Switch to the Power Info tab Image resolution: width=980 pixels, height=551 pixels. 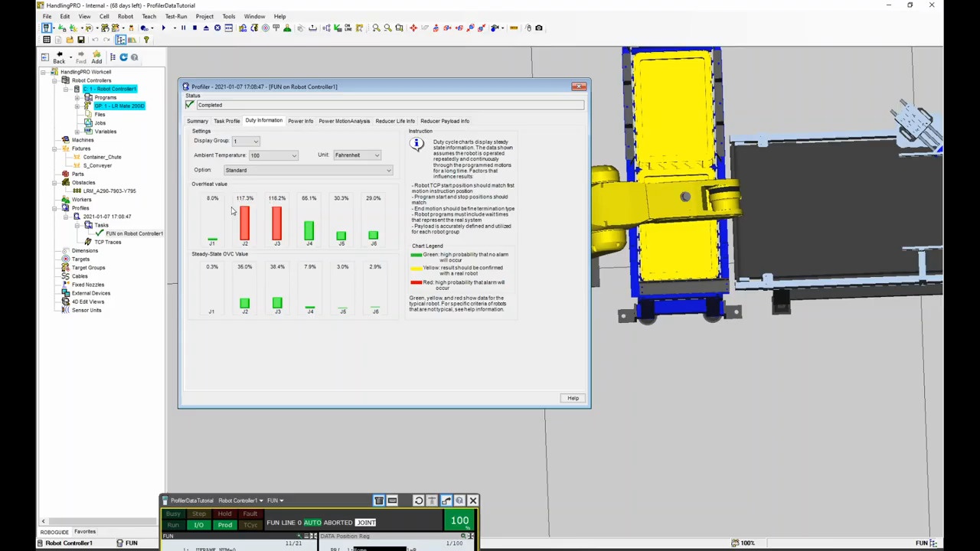tap(300, 121)
